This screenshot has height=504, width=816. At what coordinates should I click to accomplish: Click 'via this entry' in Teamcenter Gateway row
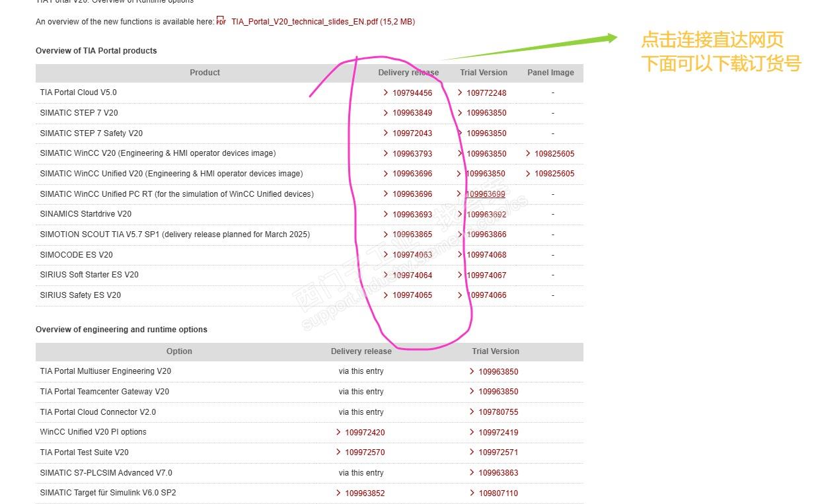(361, 392)
